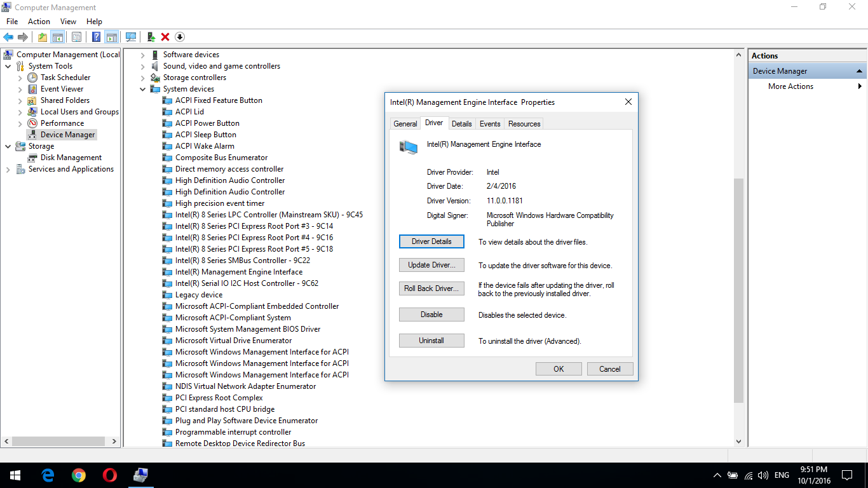868x488 pixels.
Task: Click the Computer Management taskbar icon
Action: 140,475
